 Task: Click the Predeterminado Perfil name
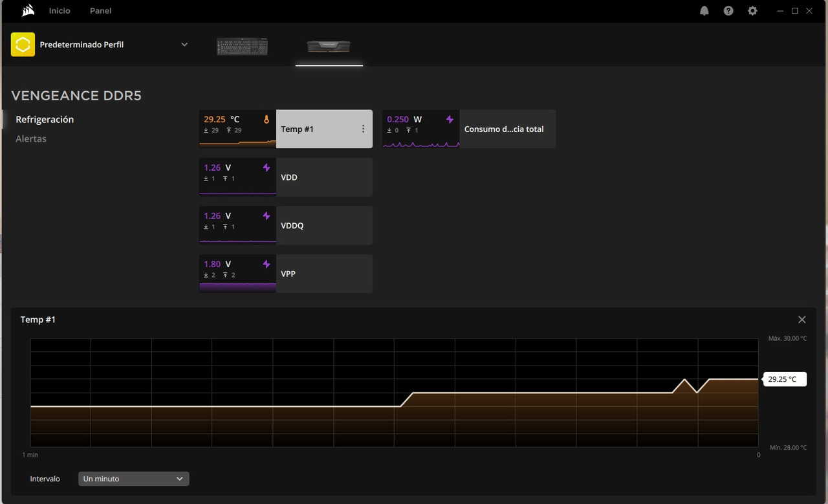[x=82, y=45]
